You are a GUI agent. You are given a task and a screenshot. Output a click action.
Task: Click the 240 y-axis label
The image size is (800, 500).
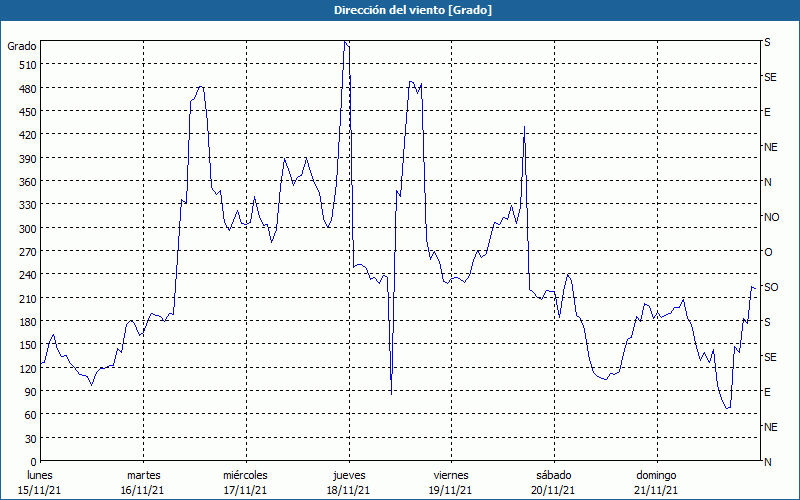tap(28, 276)
